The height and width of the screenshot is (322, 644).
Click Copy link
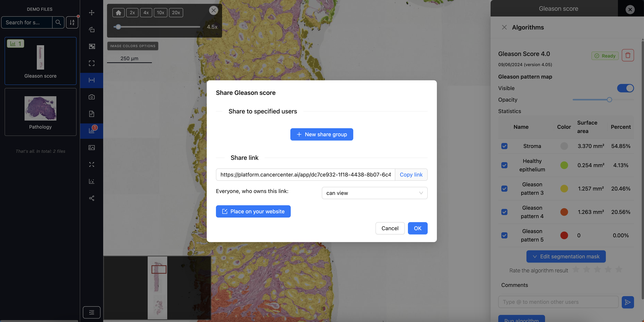coord(411,175)
